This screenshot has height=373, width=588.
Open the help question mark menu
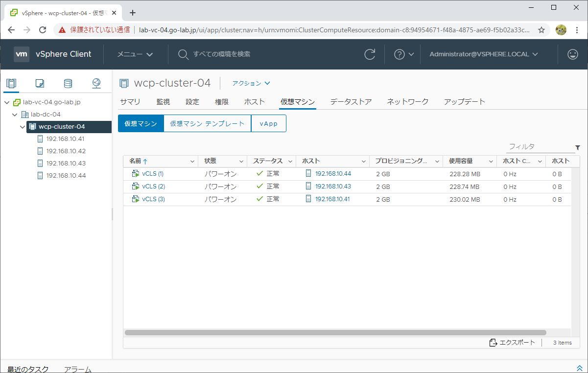tap(404, 54)
